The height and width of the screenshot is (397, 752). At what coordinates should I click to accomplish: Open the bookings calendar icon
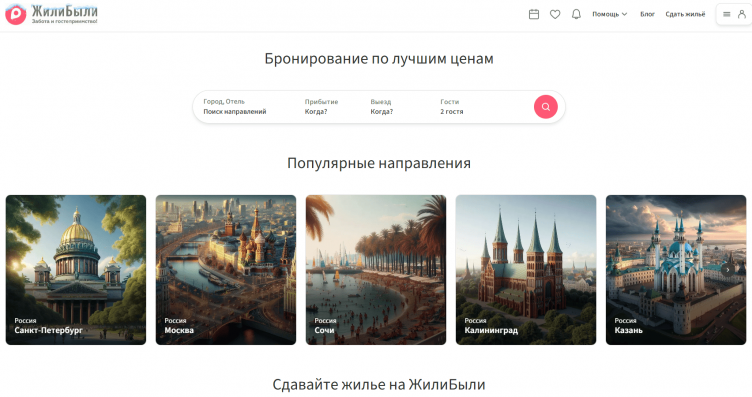[534, 14]
